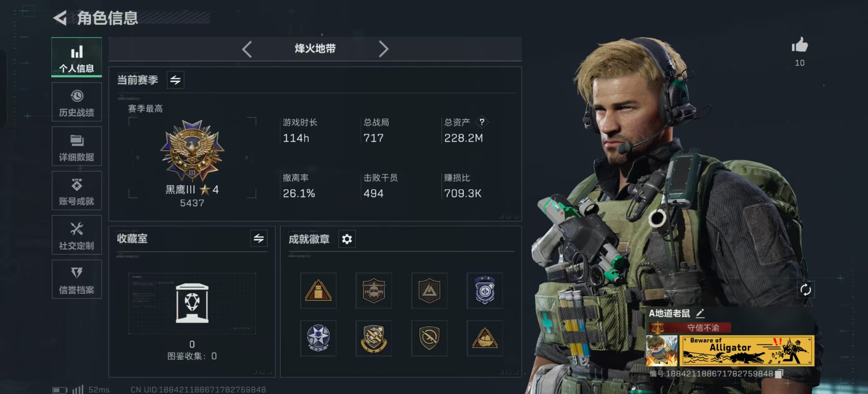Open the 账号成就 tab
The image size is (868, 394).
(x=76, y=191)
